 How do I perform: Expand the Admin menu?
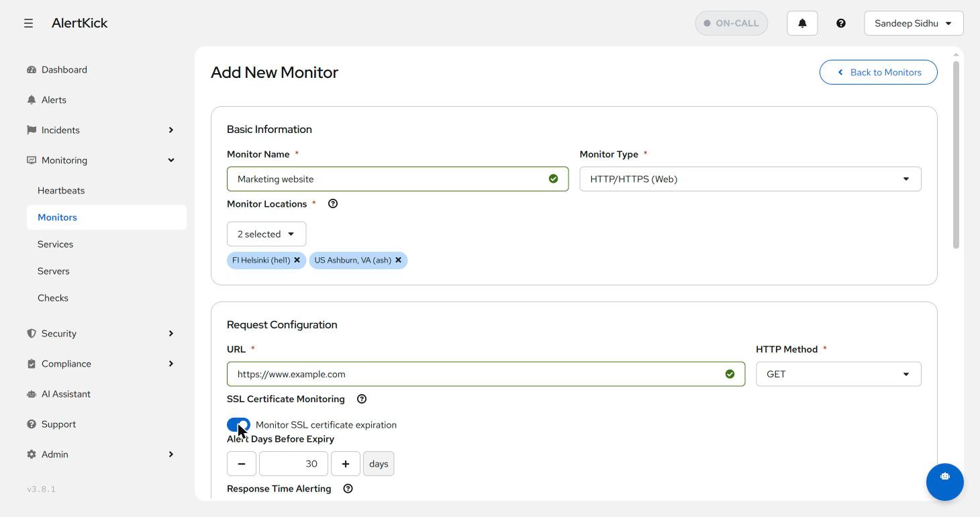pyautogui.click(x=101, y=454)
